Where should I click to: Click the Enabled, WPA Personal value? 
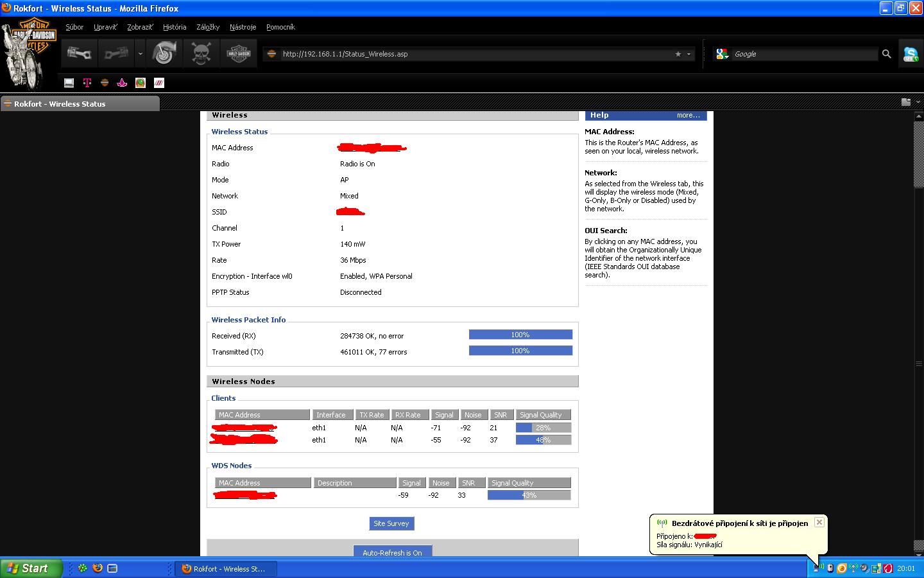coord(376,276)
